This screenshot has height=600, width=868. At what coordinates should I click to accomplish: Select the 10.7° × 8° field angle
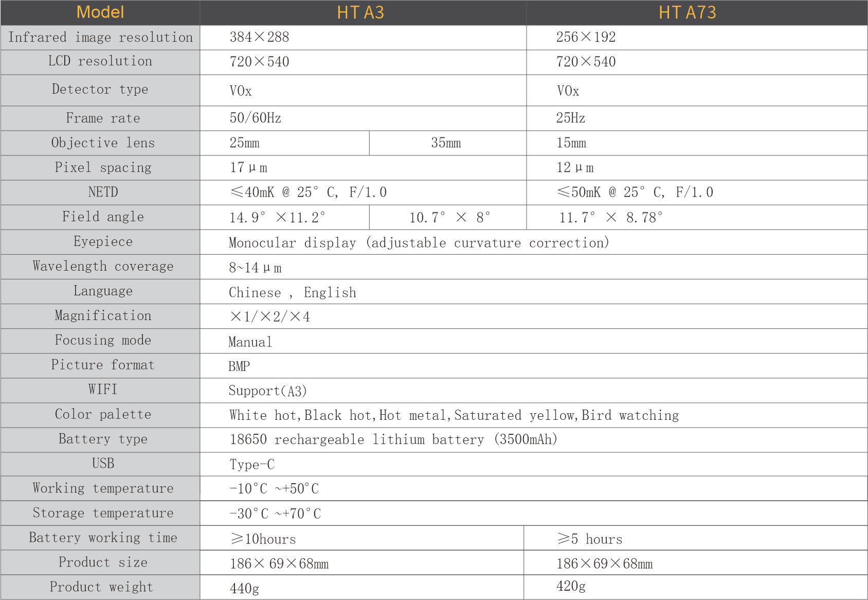[x=449, y=218]
